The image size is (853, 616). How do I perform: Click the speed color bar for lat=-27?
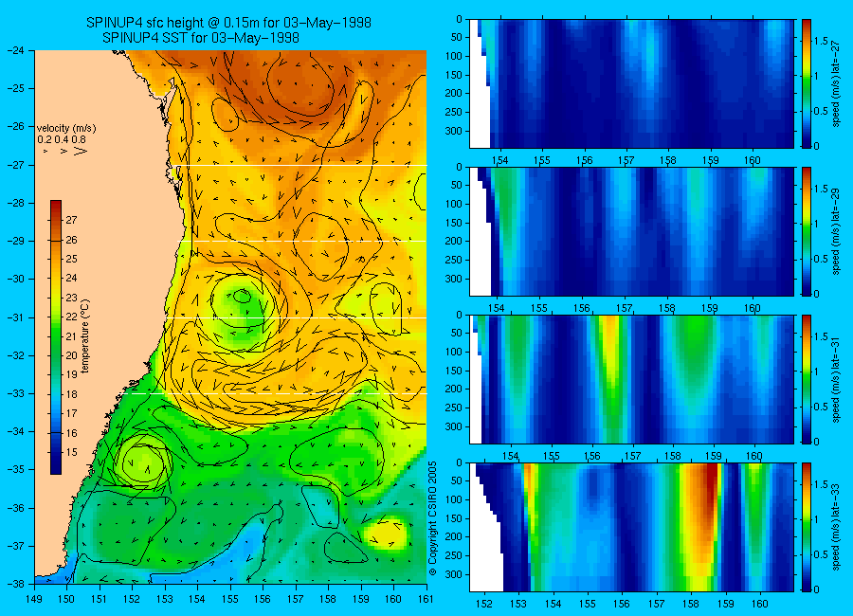(807, 83)
